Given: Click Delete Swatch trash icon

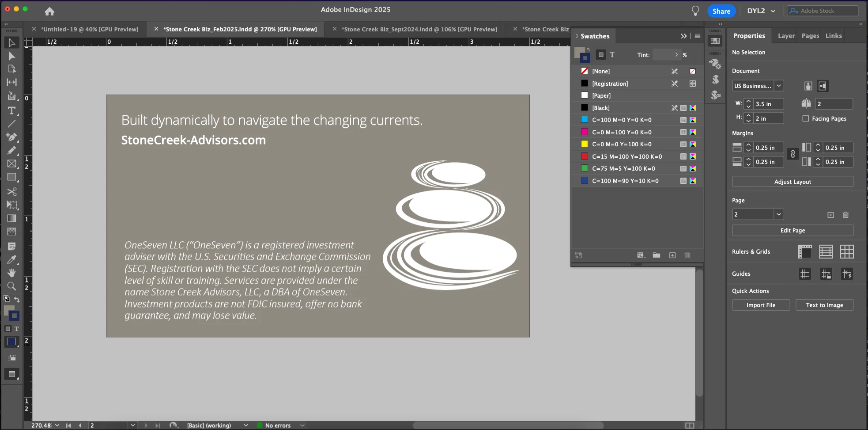Looking at the screenshot, I should click(687, 255).
